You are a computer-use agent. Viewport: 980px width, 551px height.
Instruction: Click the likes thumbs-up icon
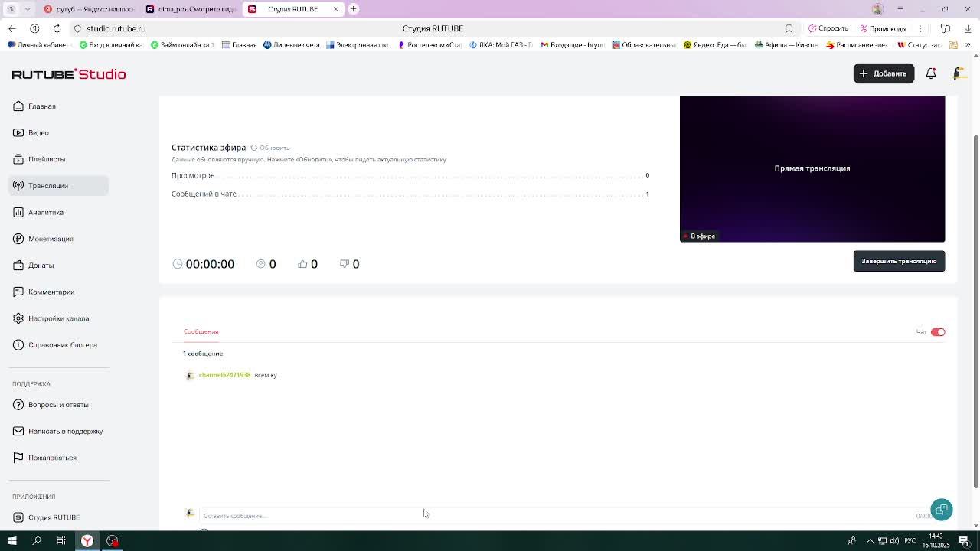[x=302, y=264]
